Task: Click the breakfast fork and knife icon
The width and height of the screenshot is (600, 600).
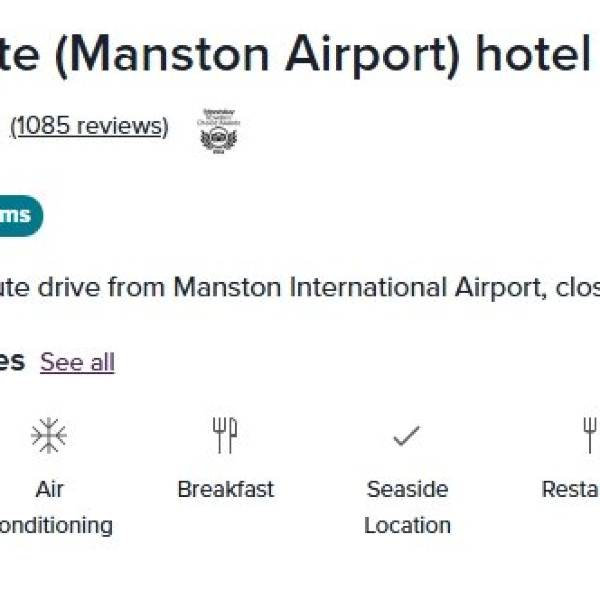Action: pos(225,436)
